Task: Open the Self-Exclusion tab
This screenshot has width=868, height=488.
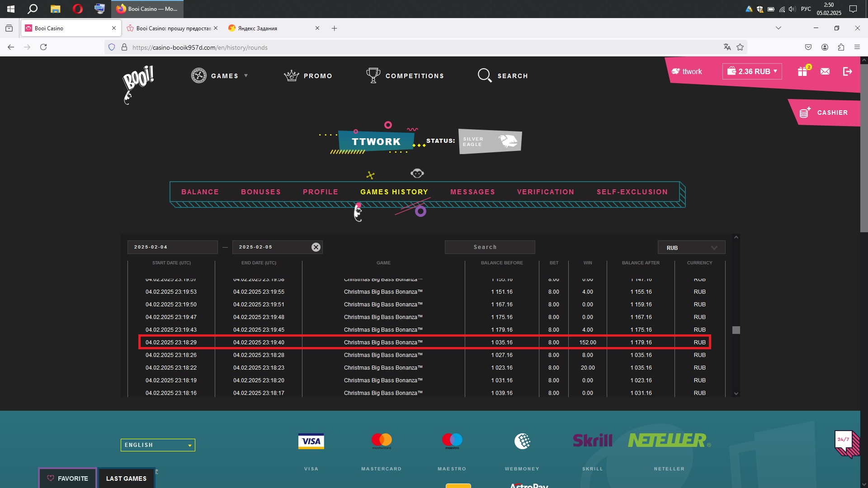Action: tap(632, 192)
